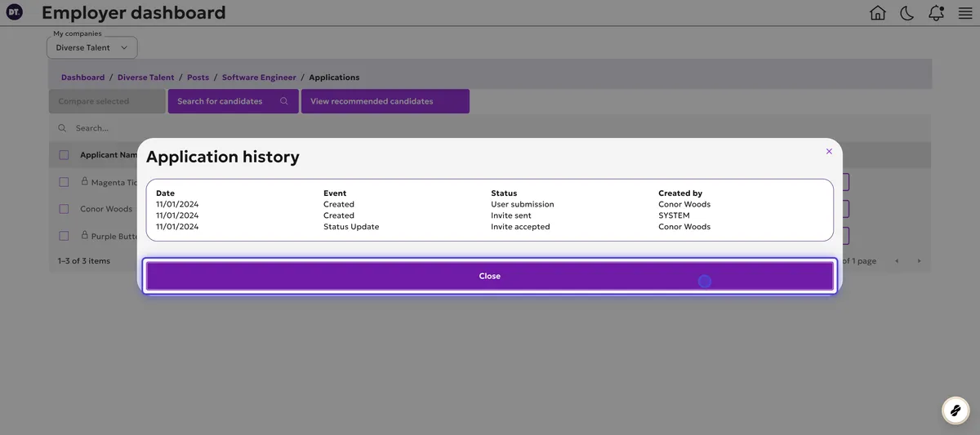This screenshot has width=980, height=435.
Task: Click the 'SYSTEM' created-by cell
Action: 675,215
